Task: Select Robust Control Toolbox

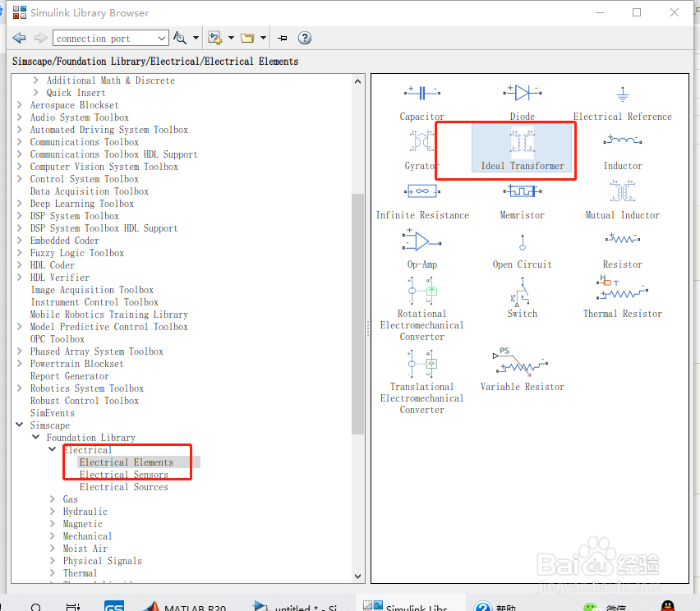Action: tap(85, 401)
